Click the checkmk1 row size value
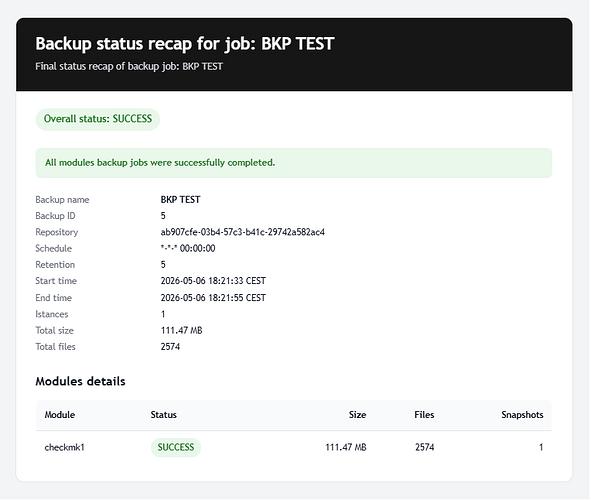The image size is (591, 500). click(x=346, y=448)
